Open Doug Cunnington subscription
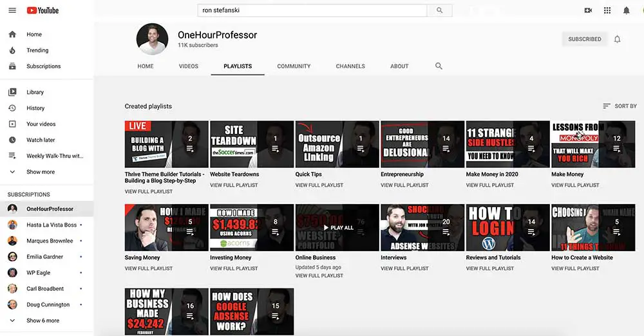Viewport: 644px width, 336px height. click(x=47, y=305)
